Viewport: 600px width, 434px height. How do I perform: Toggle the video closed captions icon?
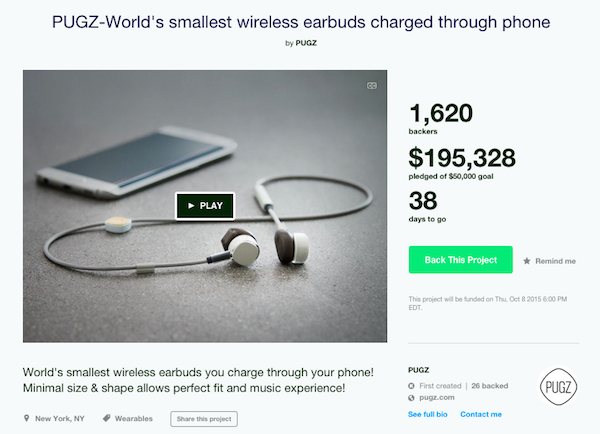[x=372, y=86]
